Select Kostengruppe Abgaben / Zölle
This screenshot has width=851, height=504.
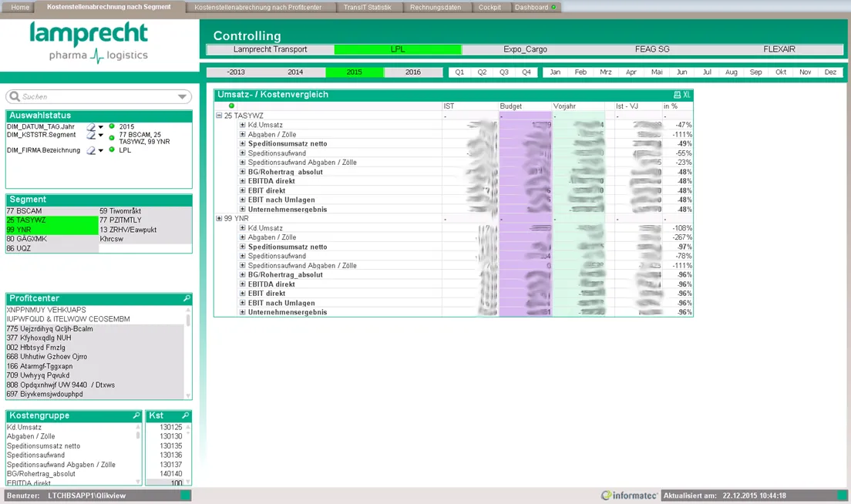[71, 436]
